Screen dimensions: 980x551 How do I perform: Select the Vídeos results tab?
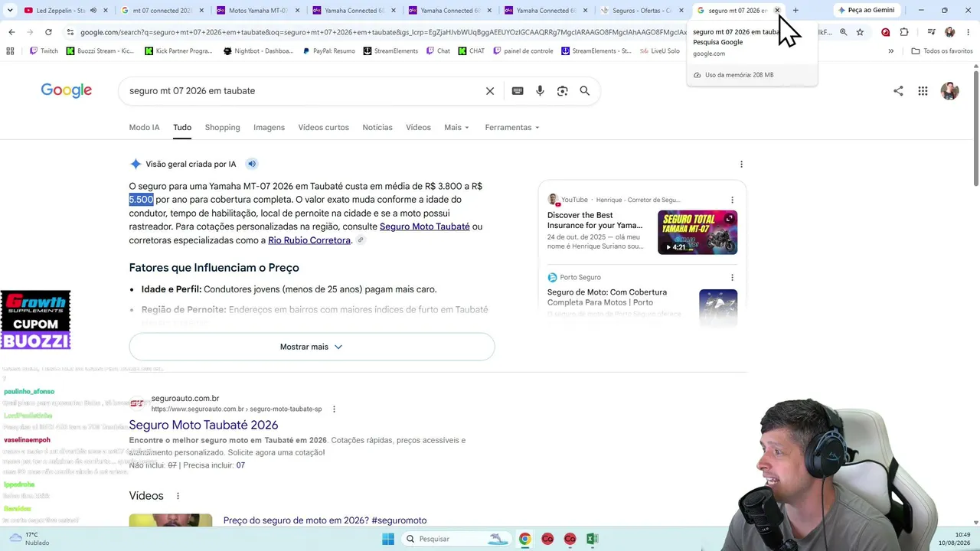(x=418, y=128)
